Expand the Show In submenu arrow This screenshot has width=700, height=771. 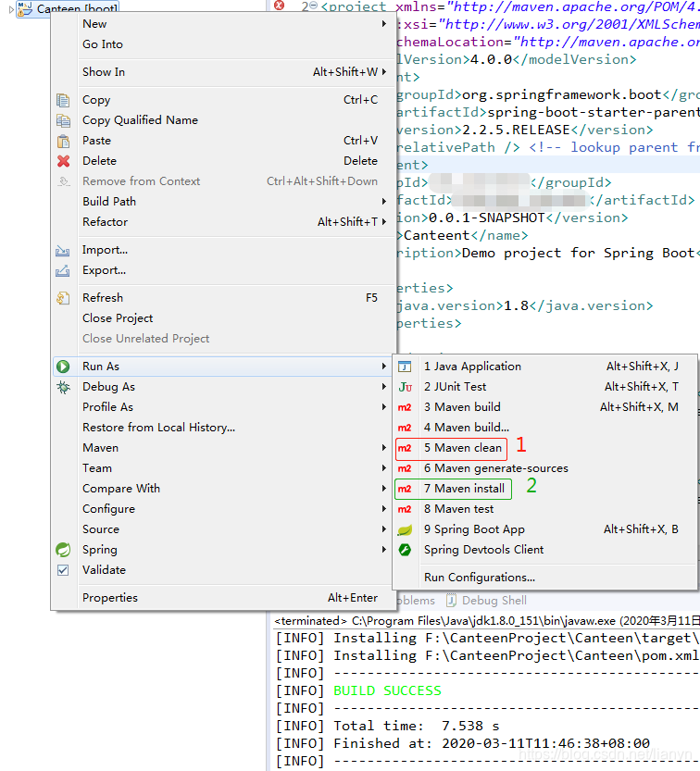383,72
